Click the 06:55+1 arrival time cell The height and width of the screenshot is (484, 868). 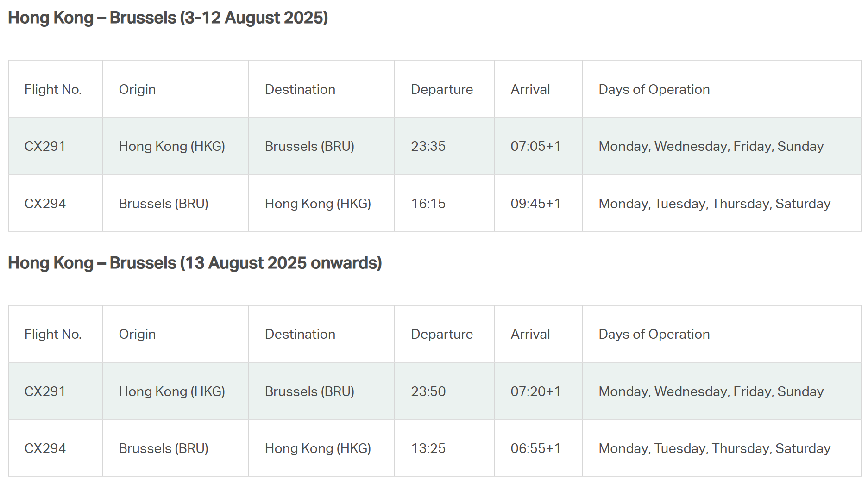click(x=535, y=448)
